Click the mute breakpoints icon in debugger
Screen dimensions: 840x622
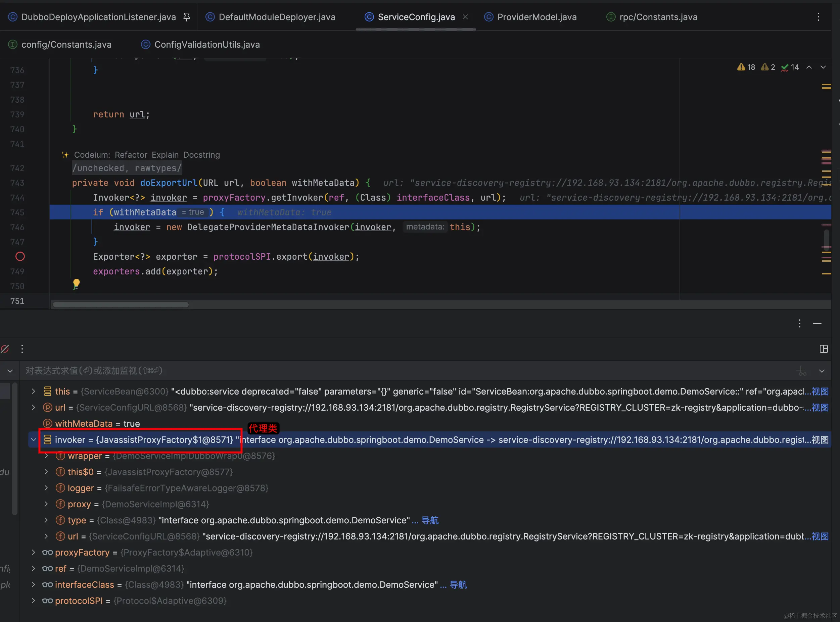coord(5,349)
